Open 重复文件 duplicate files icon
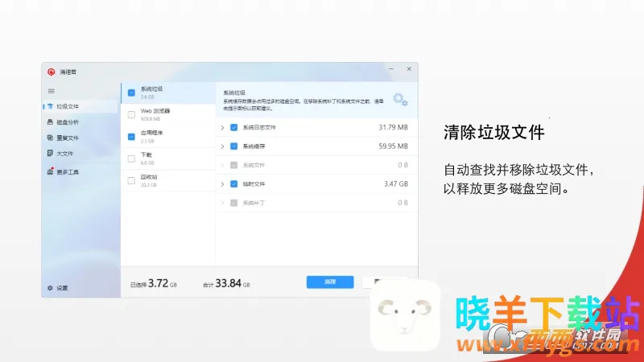 [50, 138]
